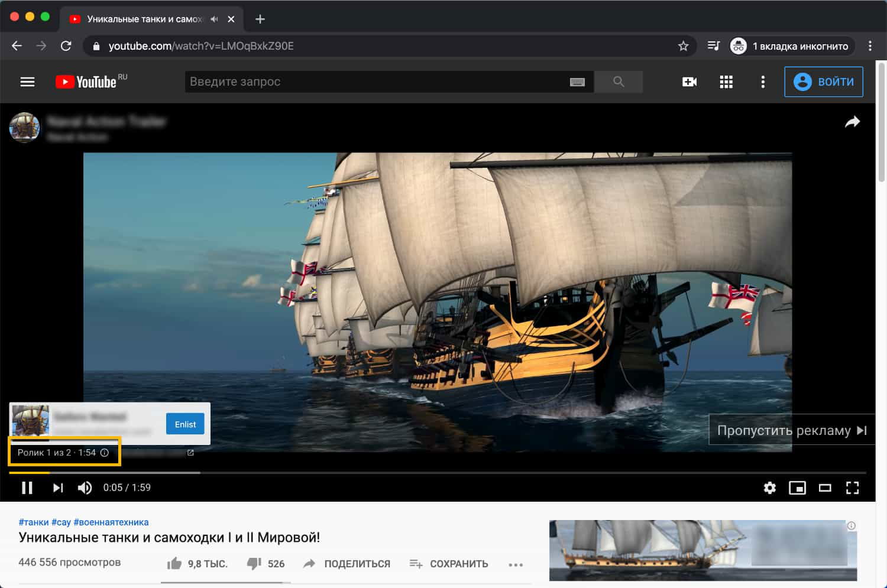
Task: Switch to theater mode
Action: (825, 488)
